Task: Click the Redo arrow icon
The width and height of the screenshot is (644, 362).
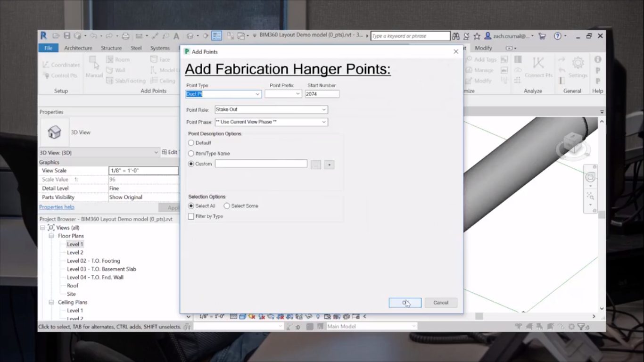Action: pos(109,36)
